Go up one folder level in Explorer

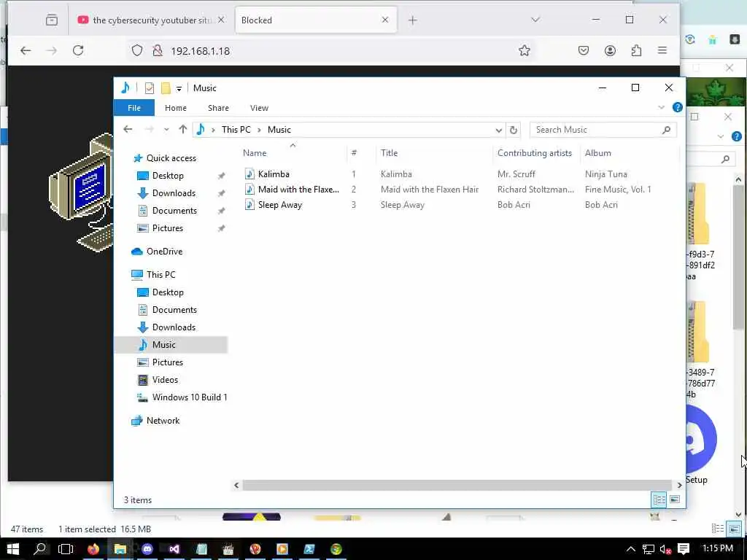182,129
